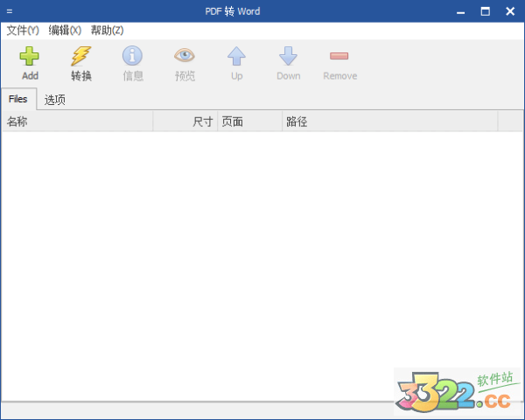Click the red Remove minus icon
Viewport: 525px width, 420px height.
[x=339, y=56]
